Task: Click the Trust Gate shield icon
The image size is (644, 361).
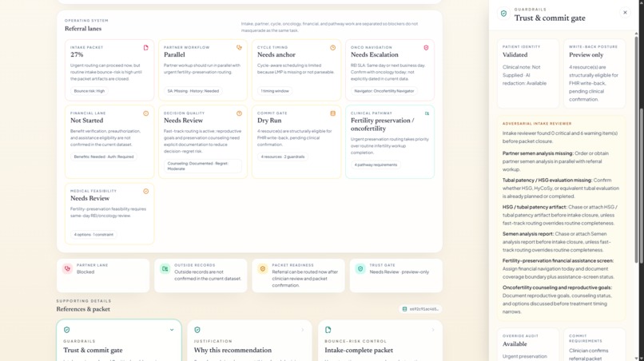Action: pyautogui.click(x=360, y=269)
